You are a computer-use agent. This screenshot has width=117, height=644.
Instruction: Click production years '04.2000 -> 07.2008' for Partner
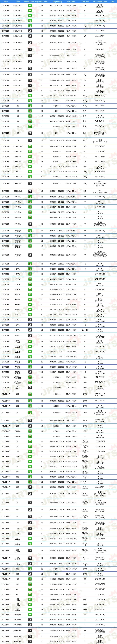[57, 641]
